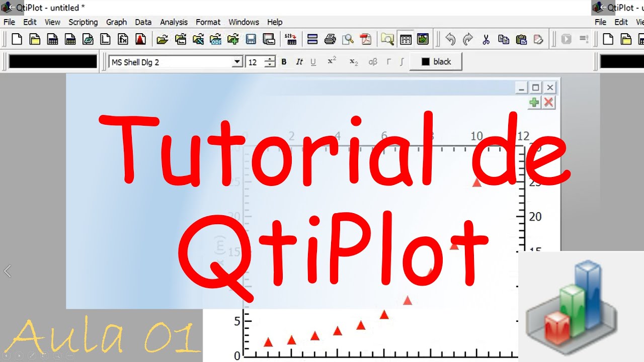Screen dimensions: 644x362
Task: Open the Windows menu
Action: pyautogui.click(x=244, y=22)
